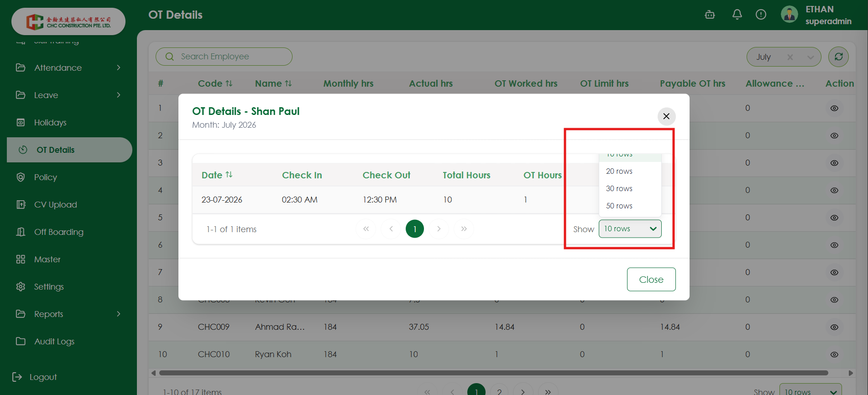This screenshot has width=868, height=395.
Task: Go to modal's previous page arrow
Action: [x=391, y=229]
